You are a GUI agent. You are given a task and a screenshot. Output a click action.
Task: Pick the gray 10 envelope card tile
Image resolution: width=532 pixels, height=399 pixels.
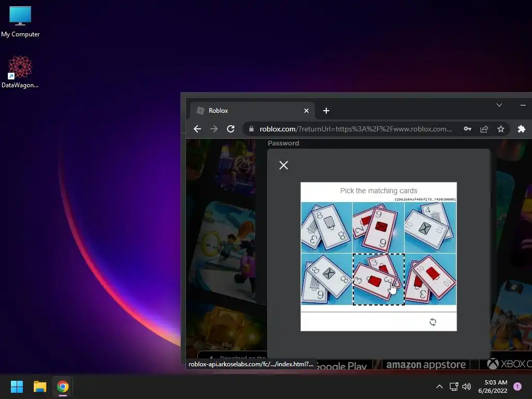coord(430,228)
